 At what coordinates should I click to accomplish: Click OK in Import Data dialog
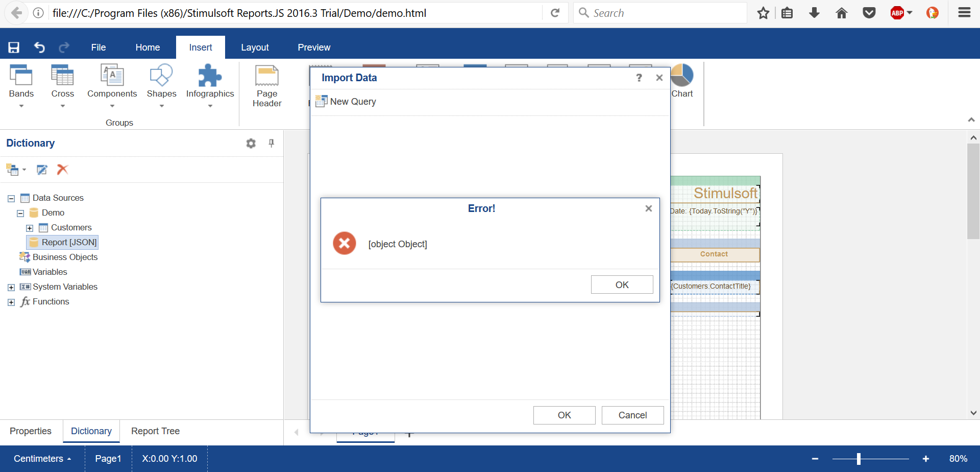tap(565, 415)
